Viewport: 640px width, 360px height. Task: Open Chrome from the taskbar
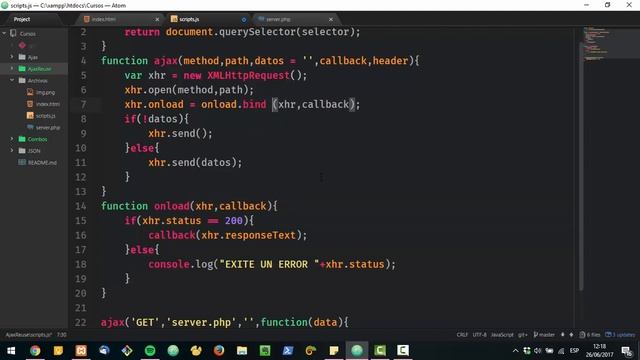coord(35,351)
